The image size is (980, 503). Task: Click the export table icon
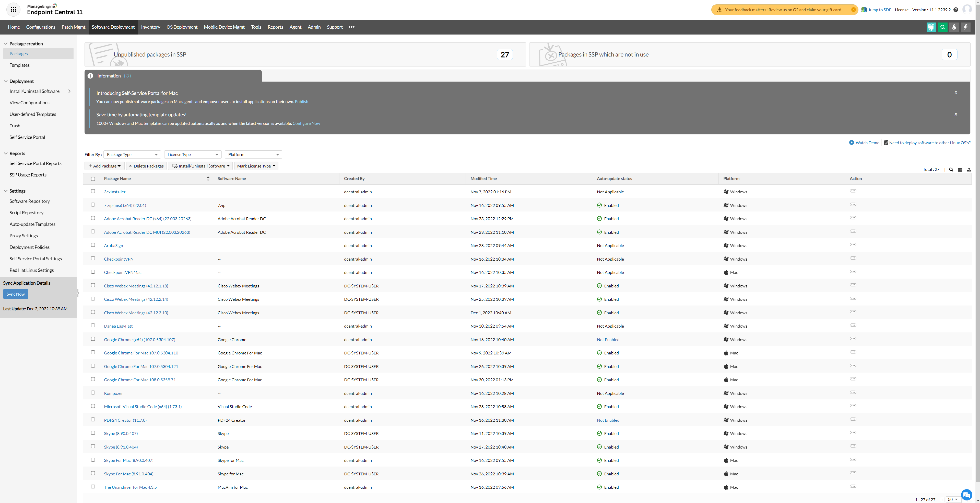pyautogui.click(x=969, y=170)
